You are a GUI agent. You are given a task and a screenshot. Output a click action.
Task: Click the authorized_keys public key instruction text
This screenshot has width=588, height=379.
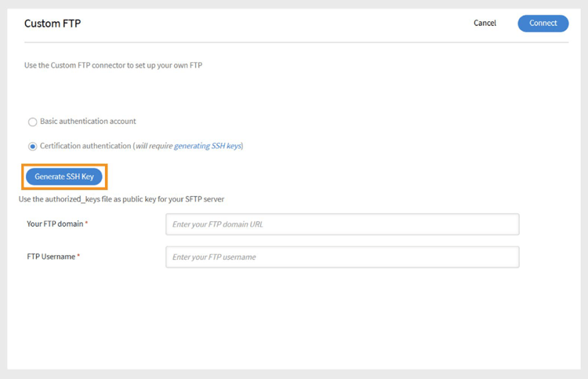(122, 199)
